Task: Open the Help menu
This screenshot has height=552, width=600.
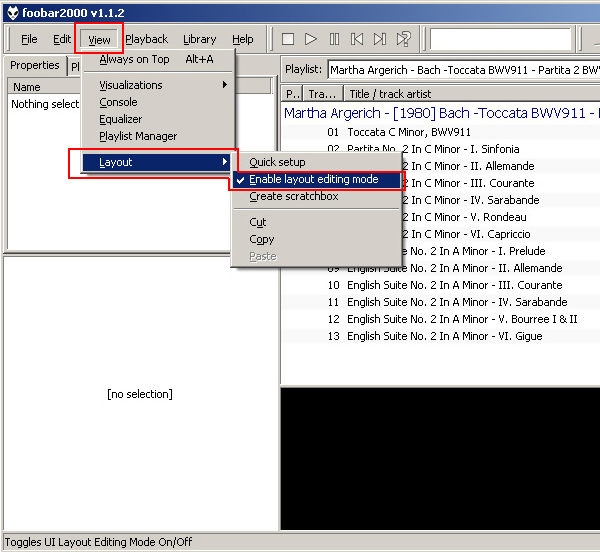Action: click(x=243, y=39)
